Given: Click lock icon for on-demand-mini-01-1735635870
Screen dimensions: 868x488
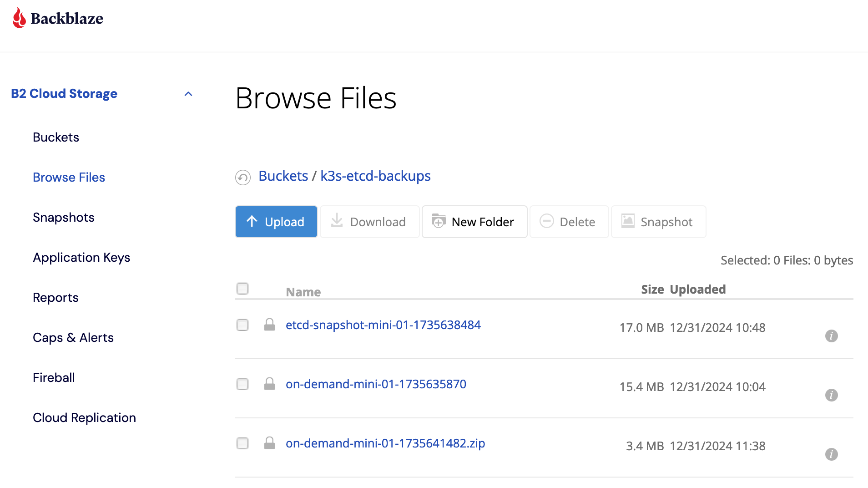Looking at the screenshot, I should coord(269,384).
